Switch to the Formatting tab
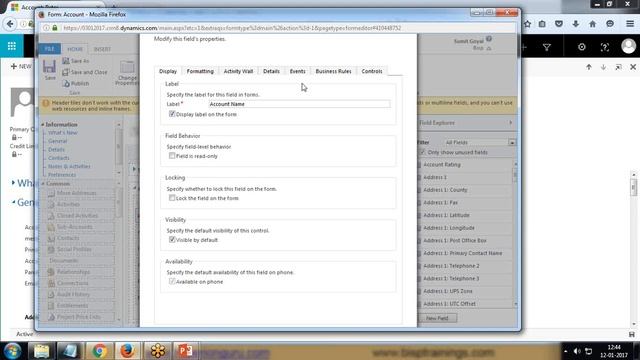640x360 pixels. pos(200,71)
